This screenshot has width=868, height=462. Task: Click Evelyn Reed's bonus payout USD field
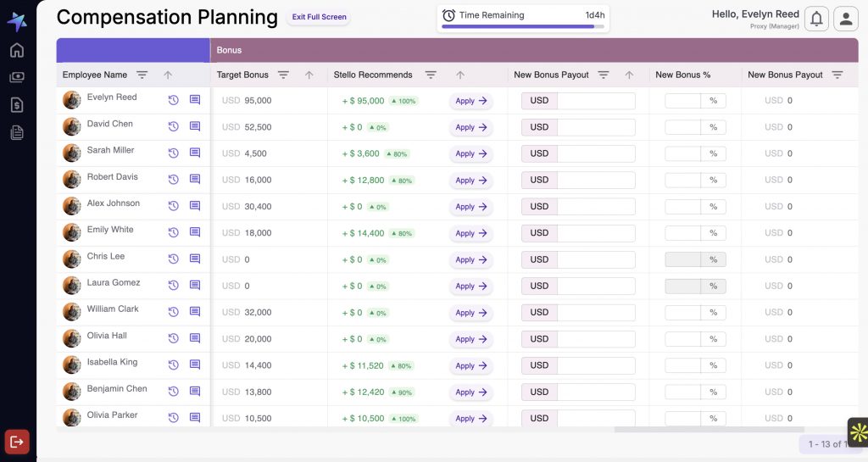coord(596,101)
